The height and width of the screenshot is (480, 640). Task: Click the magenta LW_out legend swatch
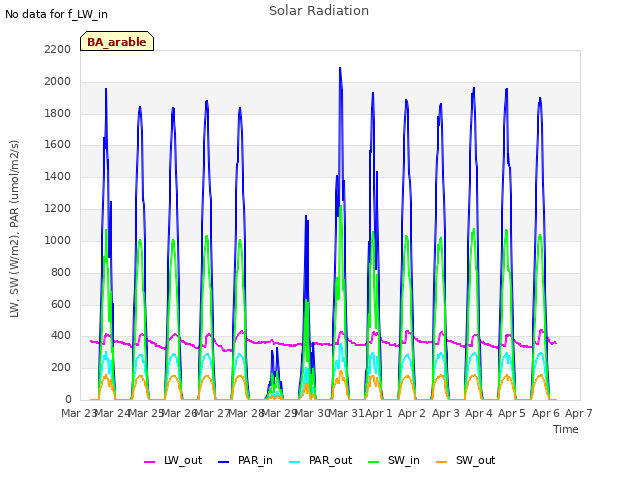(149, 462)
